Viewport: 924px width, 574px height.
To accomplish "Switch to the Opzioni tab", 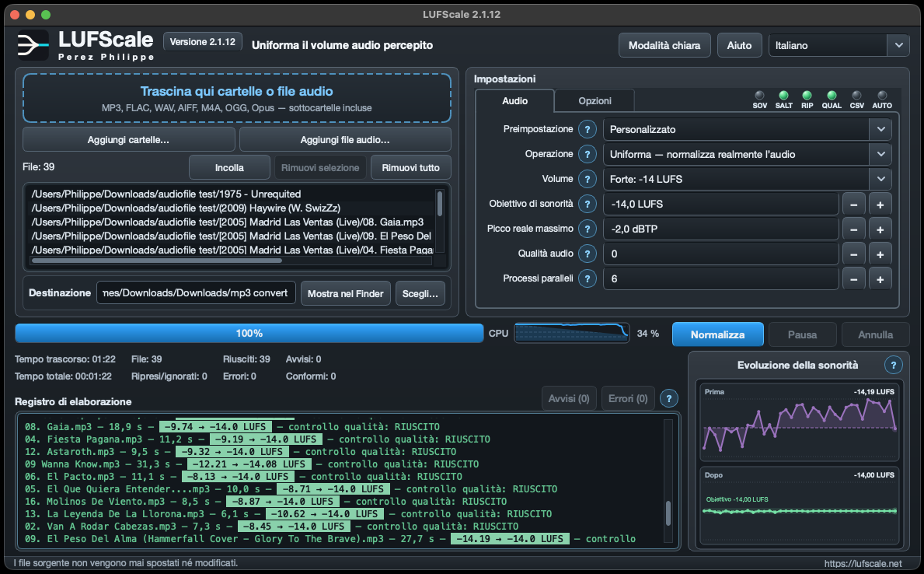I will coord(594,101).
